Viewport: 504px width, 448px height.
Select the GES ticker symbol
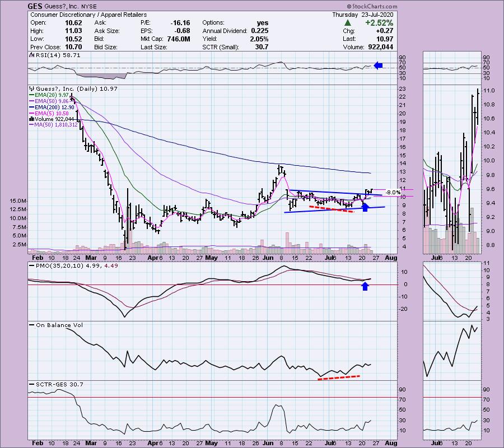pos(35,6)
